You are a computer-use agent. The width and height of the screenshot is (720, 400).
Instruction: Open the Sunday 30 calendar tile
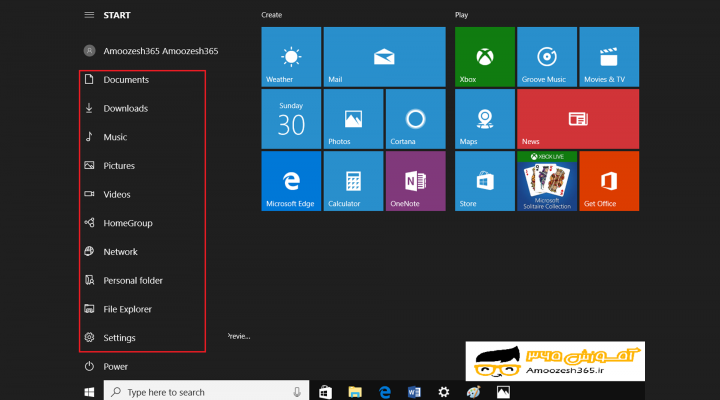tap(291, 119)
